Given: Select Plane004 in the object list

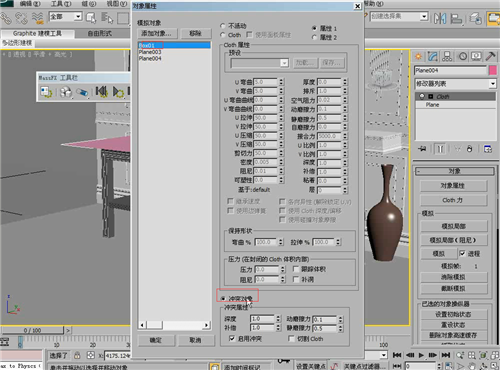Looking at the screenshot, I should pos(150,58).
